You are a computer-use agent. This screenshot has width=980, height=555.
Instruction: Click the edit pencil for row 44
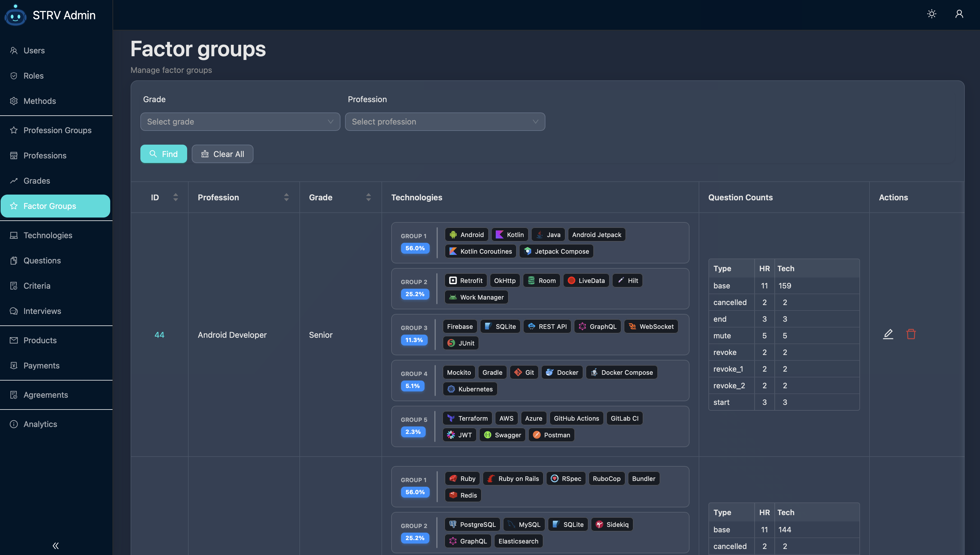click(x=888, y=334)
